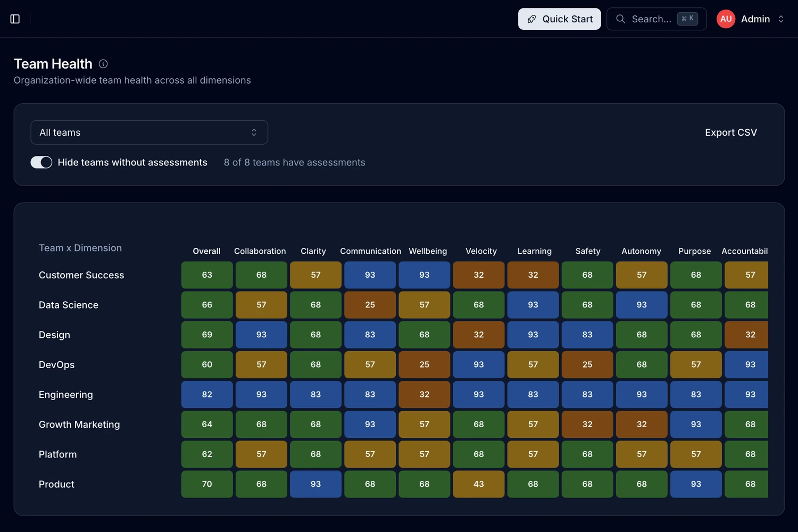
Task: Select the Design team row label
Action: coord(54,335)
